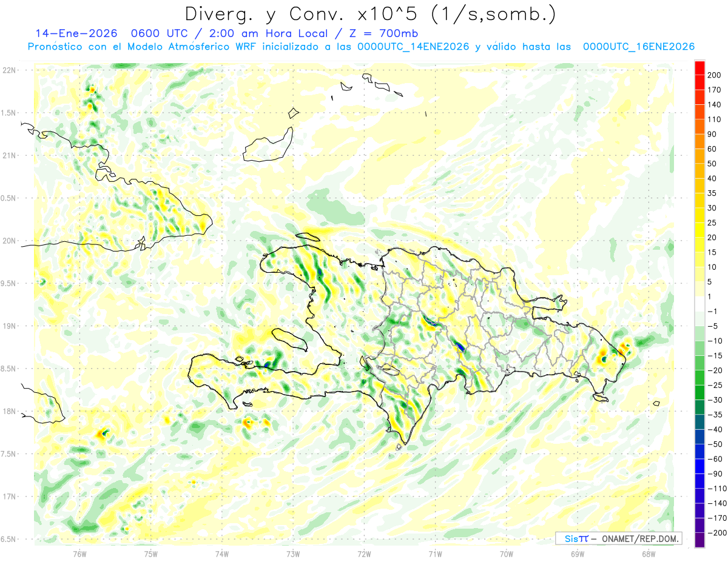Click the purple swatch below the -200 label

(699, 540)
